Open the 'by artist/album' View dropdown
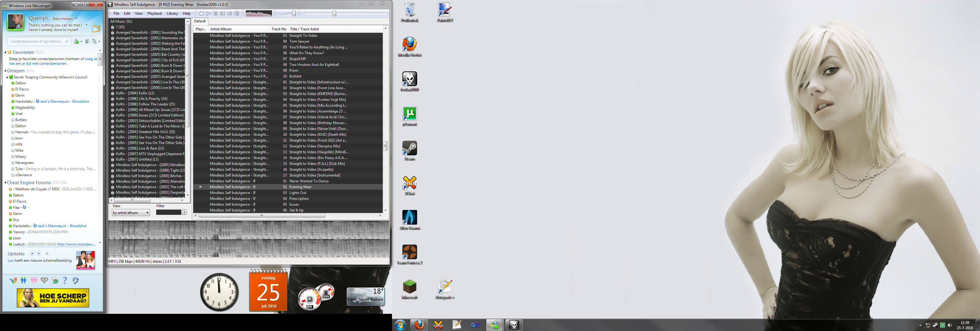This screenshot has width=980, height=331. tap(130, 212)
